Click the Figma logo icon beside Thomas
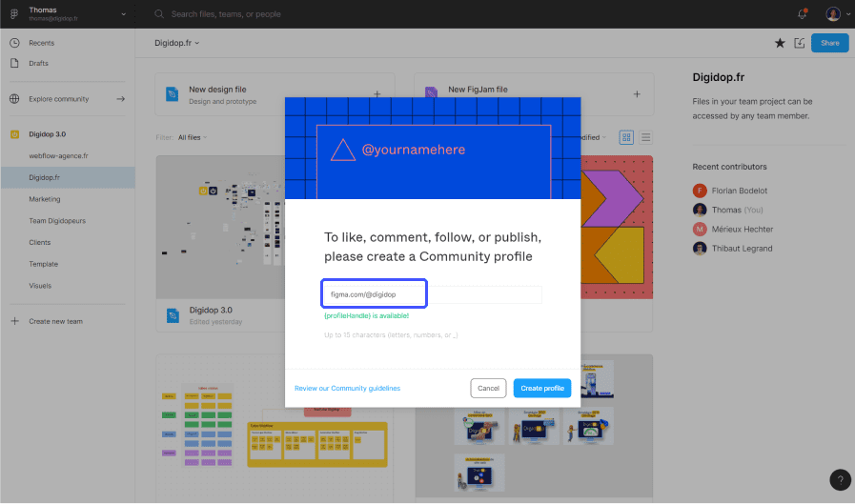855x504 pixels. pyautogui.click(x=14, y=13)
